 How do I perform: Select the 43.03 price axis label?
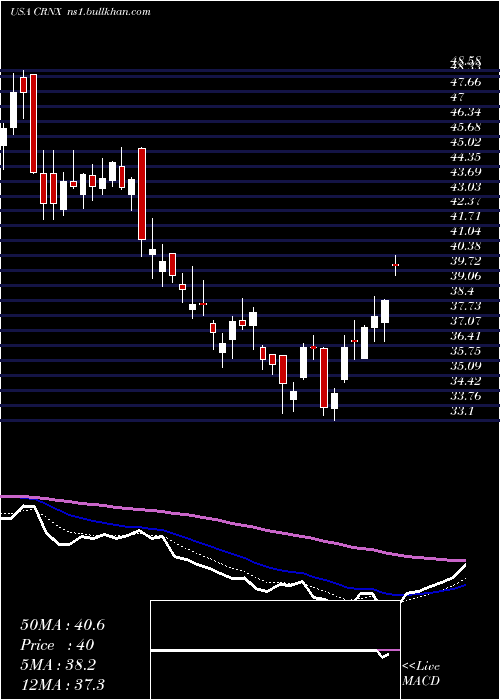[465, 186]
